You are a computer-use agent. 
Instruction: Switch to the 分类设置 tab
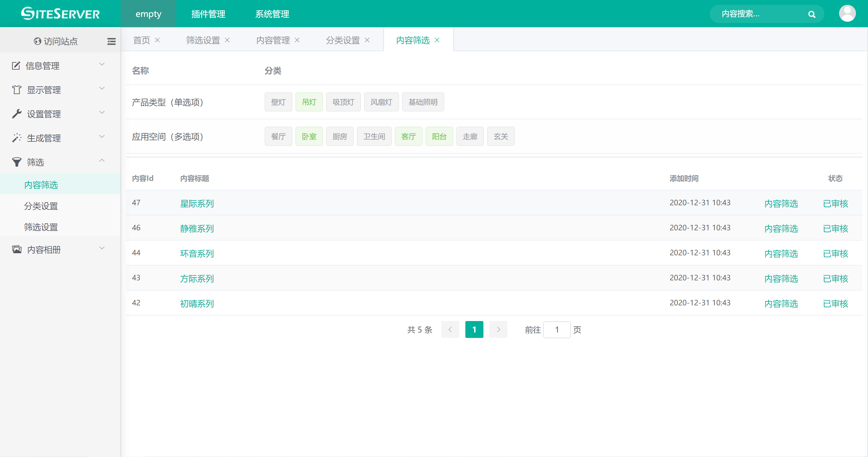(x=343, y=40)
